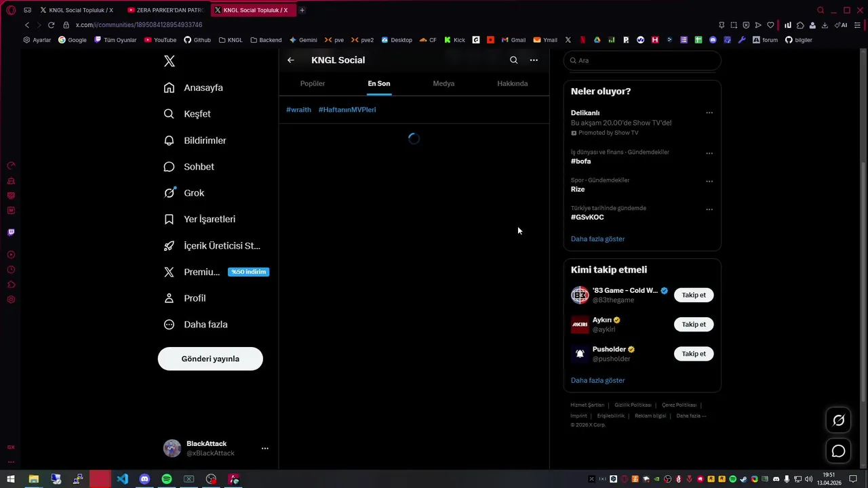Viewport: 868px width, 488px height.
Task: Open Gmail bookmark
Action: point(513,40)
